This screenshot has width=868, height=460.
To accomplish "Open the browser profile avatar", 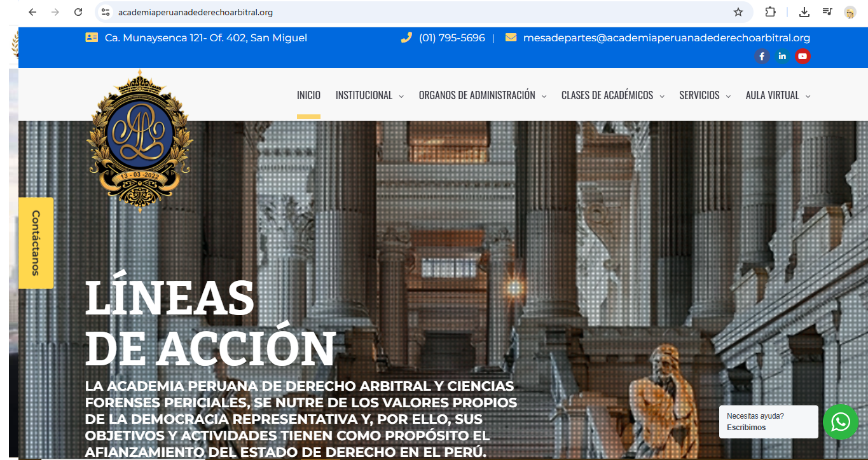I will click(850, 12).
